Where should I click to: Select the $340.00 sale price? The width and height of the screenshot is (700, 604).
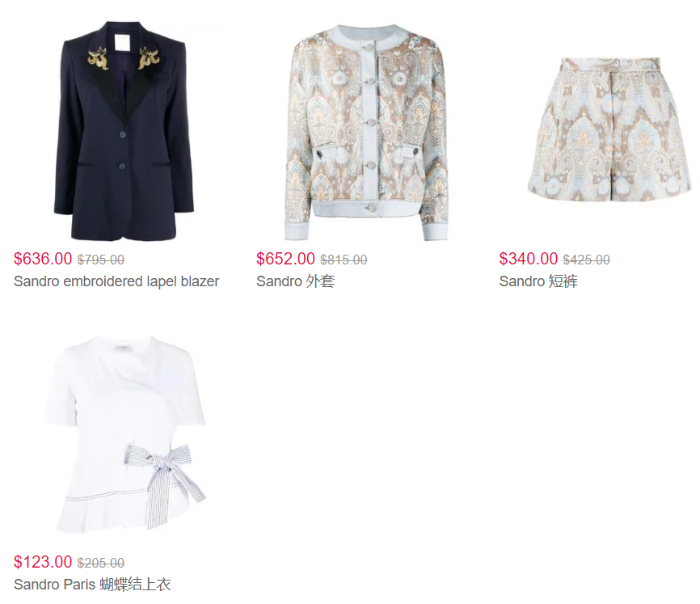coord(529,259)
